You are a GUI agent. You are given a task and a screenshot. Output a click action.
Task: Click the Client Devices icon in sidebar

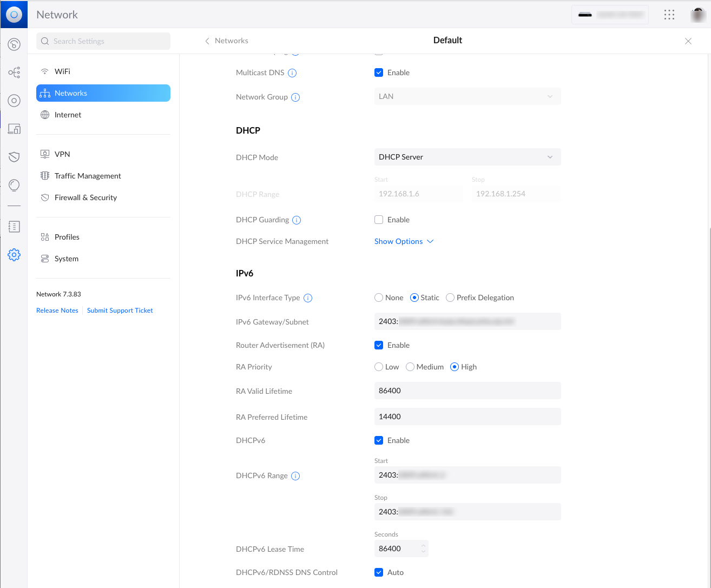(x=14, y=129)
